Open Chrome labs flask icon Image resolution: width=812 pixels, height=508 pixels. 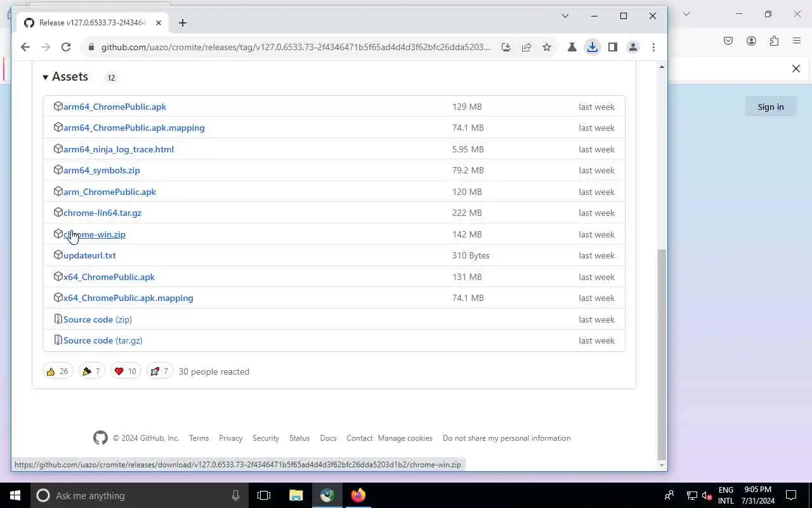pyautogui.click(x=572, y=47)
